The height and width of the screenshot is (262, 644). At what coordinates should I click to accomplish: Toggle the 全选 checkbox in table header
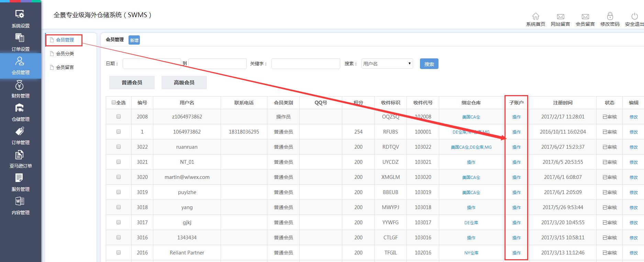click(x=114, y=102)
